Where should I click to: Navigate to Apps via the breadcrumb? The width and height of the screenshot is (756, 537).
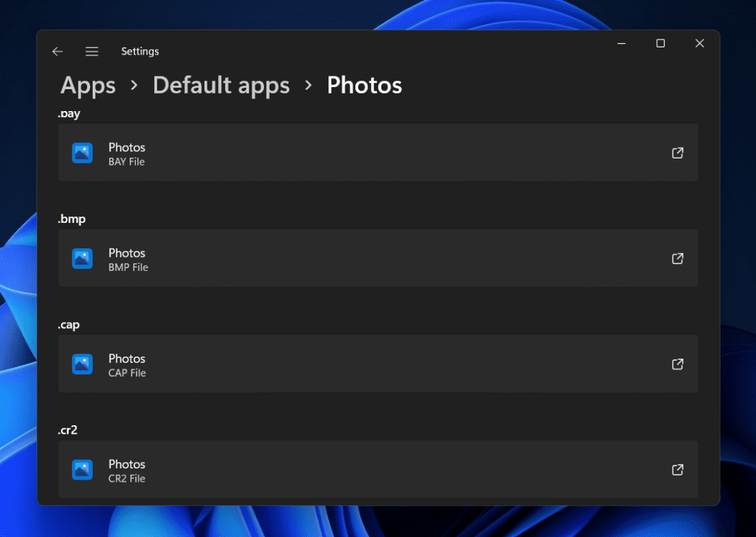point(87,85)
